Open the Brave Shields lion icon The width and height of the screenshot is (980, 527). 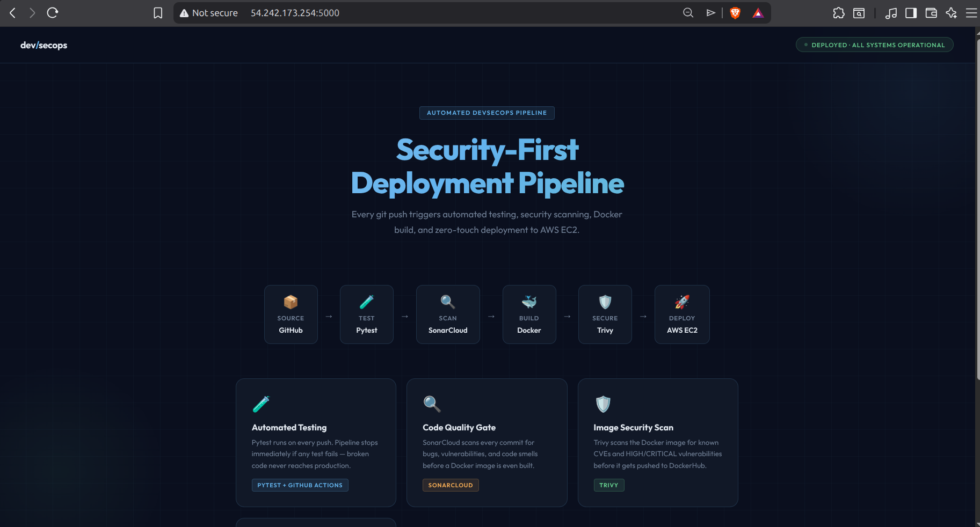pyautogui.click(x=735, y=13)
